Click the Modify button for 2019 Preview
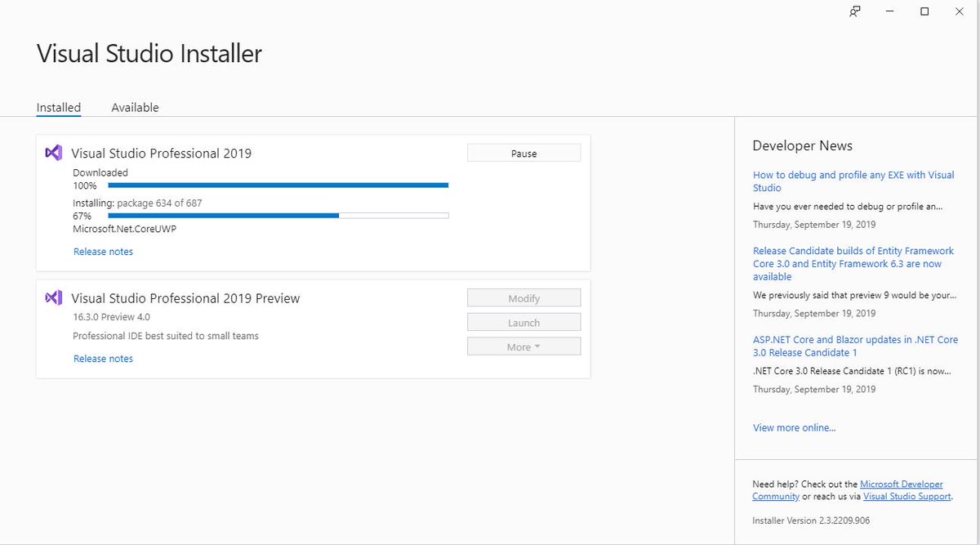This screenshot has width=980, height=545. pos(523,298)
